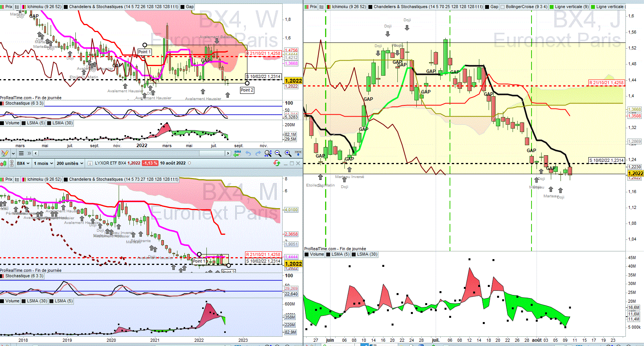Open the drawing tools pencil icon
The height and width of the screenshot is (346, 644).
pos(4,153)
